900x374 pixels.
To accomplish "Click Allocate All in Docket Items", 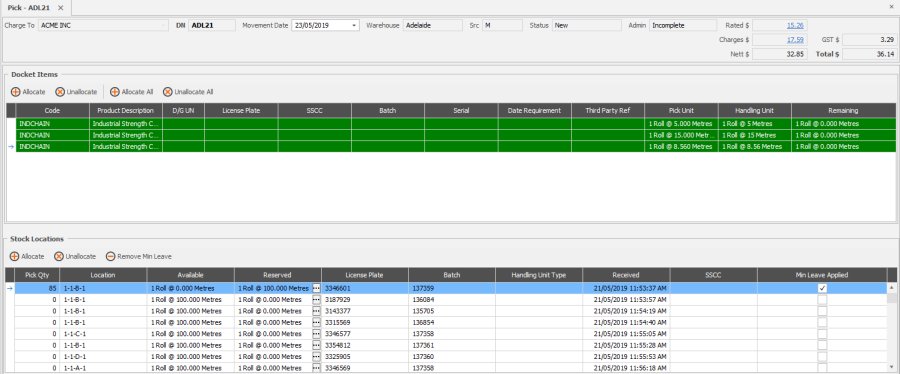I will (x=131, y=92).
